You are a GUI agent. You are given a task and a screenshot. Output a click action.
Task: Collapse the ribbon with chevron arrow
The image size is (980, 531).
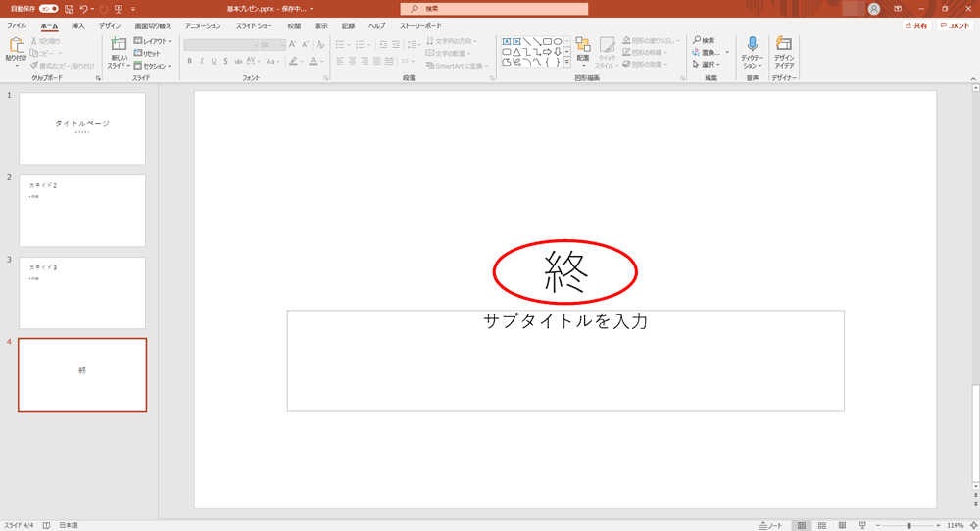pyautogui.click(x=973, y=78)
